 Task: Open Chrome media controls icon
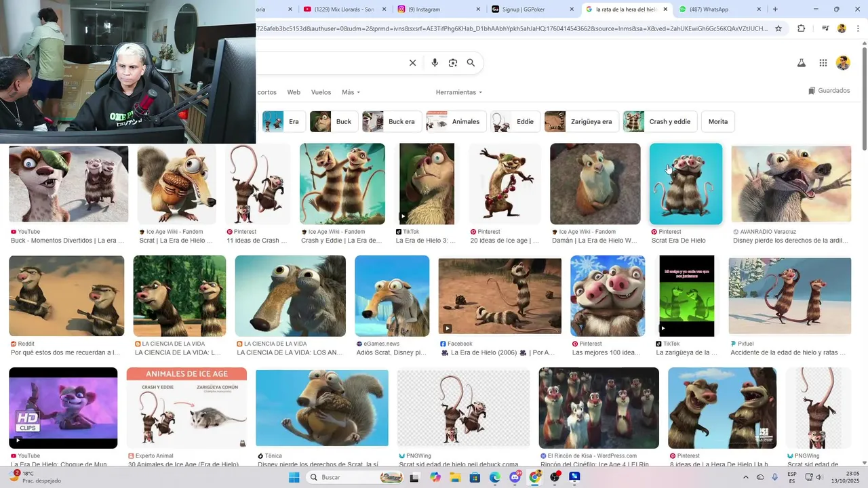tap(825, 28)
